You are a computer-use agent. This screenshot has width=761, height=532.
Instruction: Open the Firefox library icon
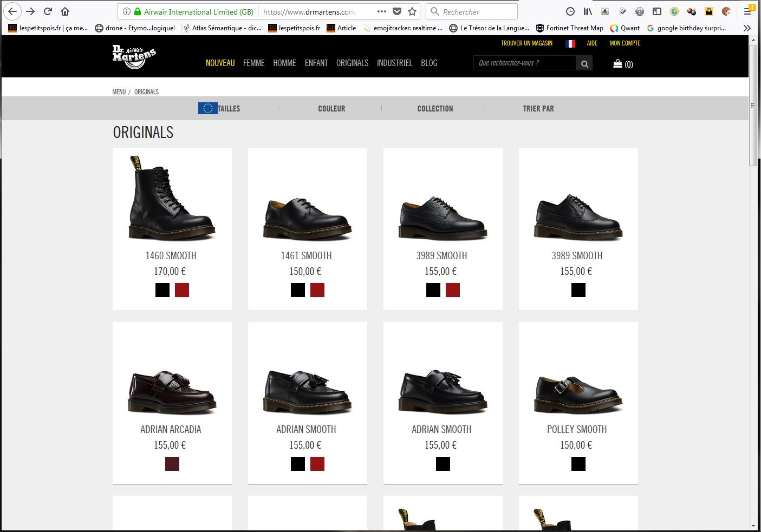(588, 11)
